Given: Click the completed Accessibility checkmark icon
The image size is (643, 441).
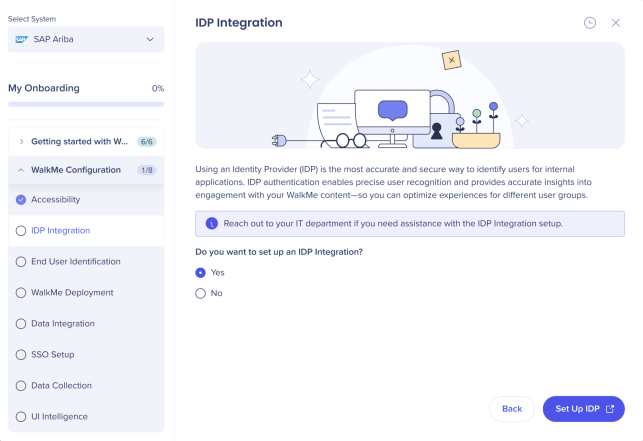Looking at the screenshot, I should pos(21,200).
